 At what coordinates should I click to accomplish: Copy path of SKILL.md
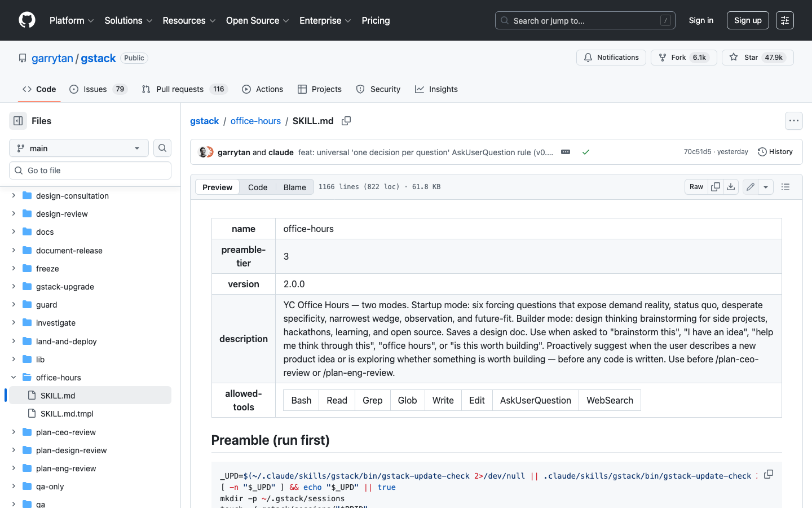click(x=346, y=121)
